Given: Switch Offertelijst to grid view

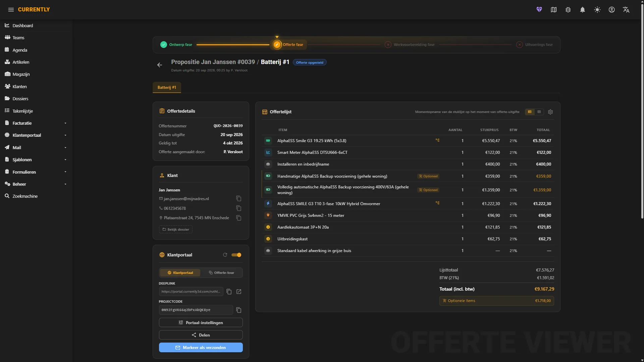Looking at the screenshot, I should [x=539, y=112].
